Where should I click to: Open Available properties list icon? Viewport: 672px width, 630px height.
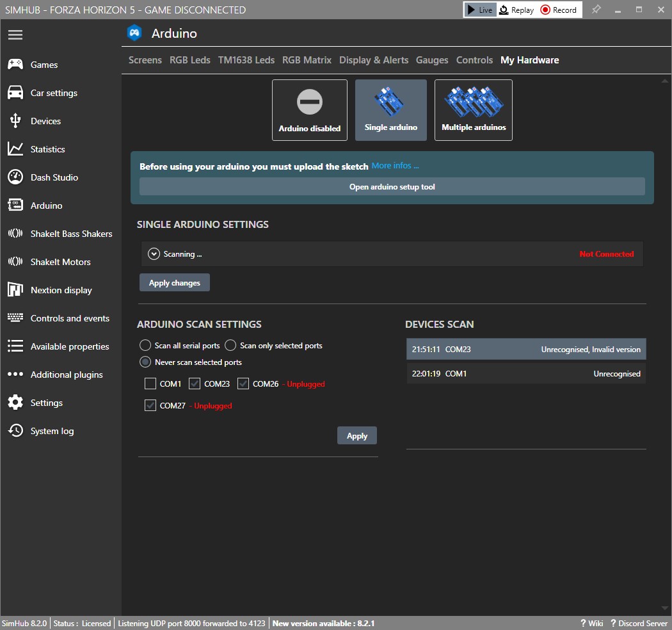click(15, 346)
